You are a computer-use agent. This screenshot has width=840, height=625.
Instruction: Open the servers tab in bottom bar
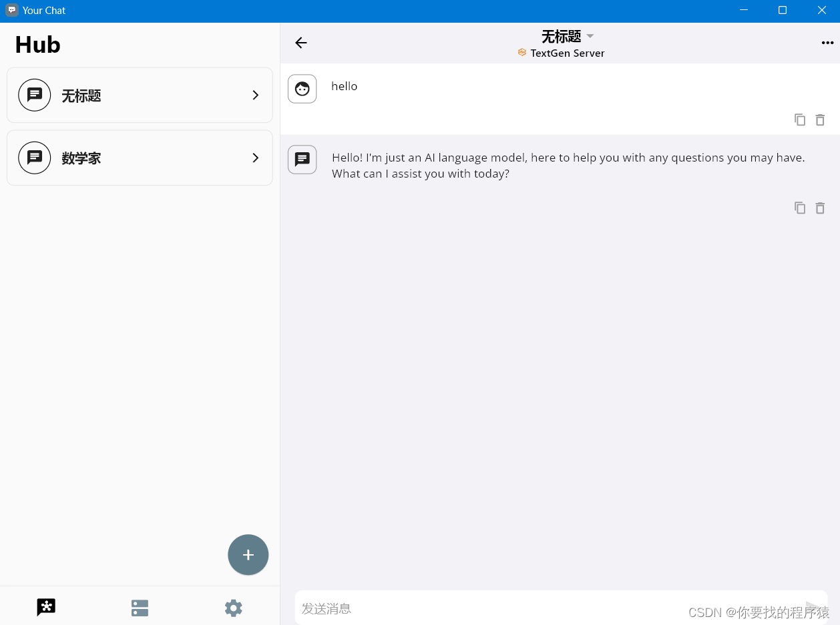(140, 608)
